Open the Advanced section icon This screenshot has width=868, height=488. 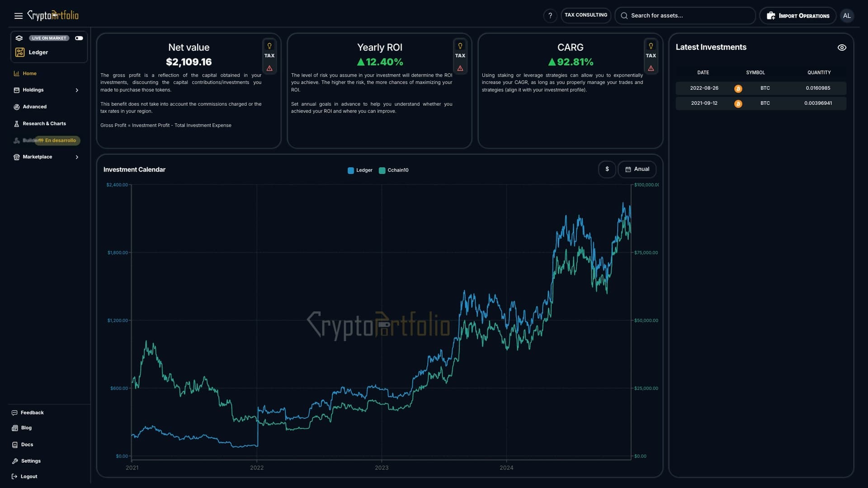(x=16, y=107)
